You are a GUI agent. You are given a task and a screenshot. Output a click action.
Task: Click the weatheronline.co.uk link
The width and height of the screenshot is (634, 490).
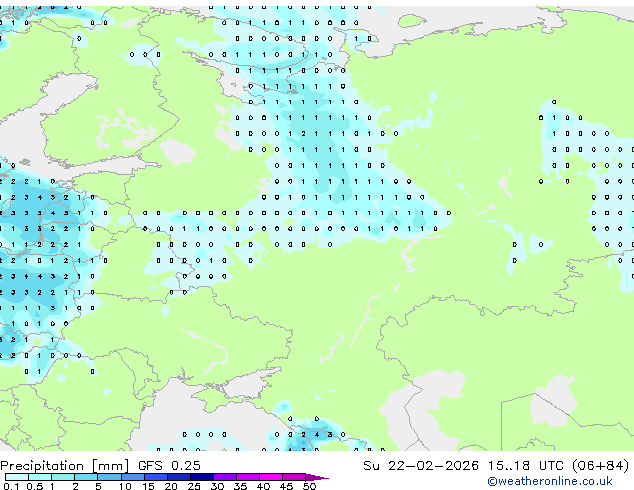click(x=550, y=481)
